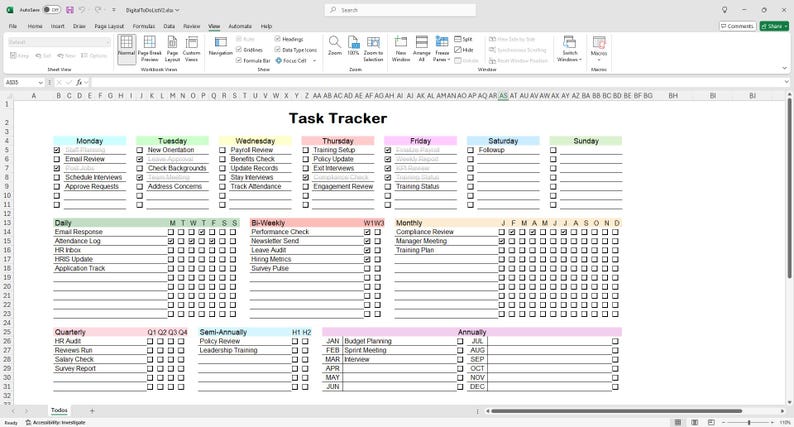Set zoom to 100%

(353, 46)
